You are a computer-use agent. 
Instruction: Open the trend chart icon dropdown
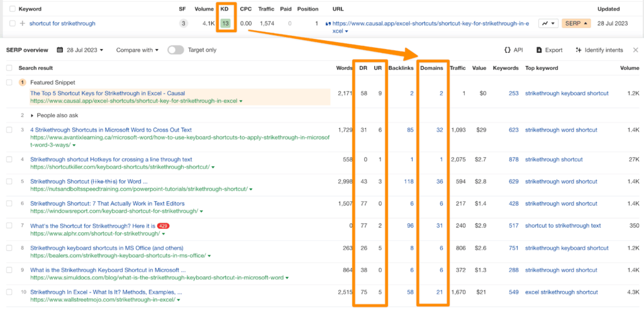pyautogui.click(x=548, y=23)
